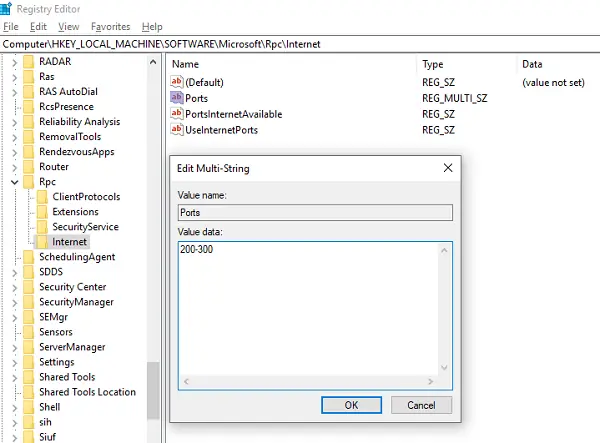Click the Ports multi-string value icon
Screen dimensions: 600x443
click(177, 98)
